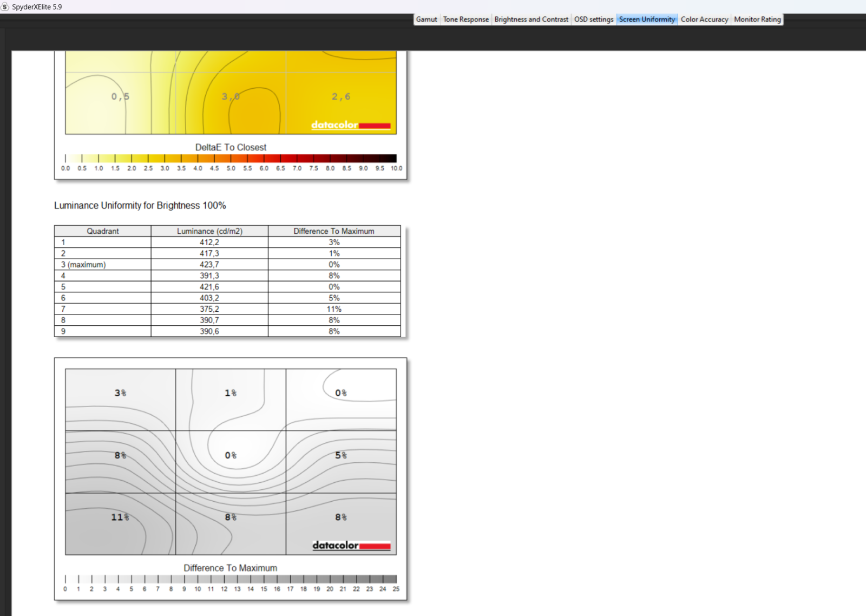The width and height of the screenshot is (866, 616).
Task: Click the Quadrant column header
Action: coord(103,231)
